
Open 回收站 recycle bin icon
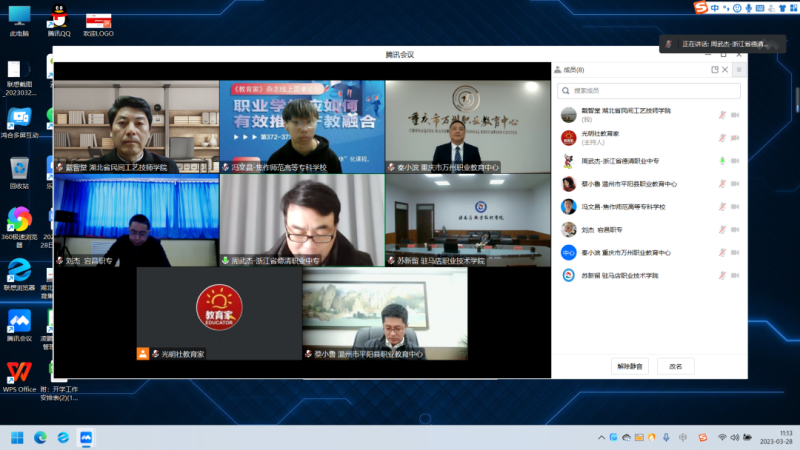click(19, 173)
